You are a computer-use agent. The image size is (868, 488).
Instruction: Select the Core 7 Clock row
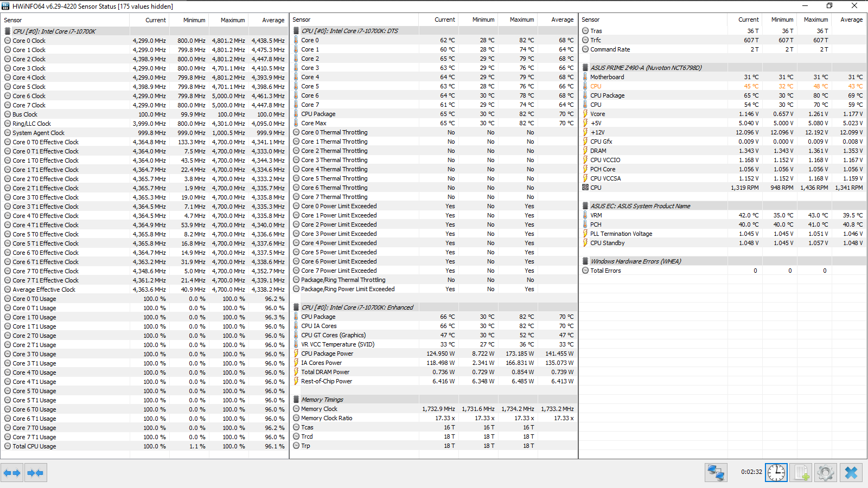pyautogui.click(x=144, y=105)
